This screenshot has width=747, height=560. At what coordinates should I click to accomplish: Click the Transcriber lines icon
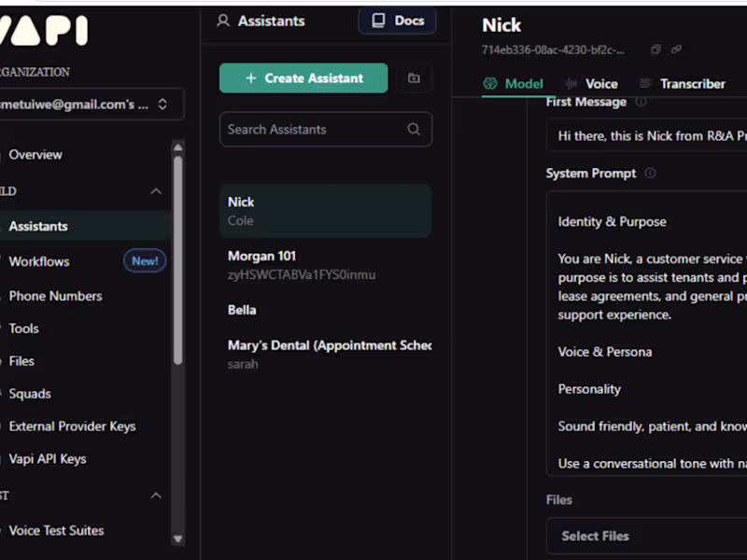(645, 84)
